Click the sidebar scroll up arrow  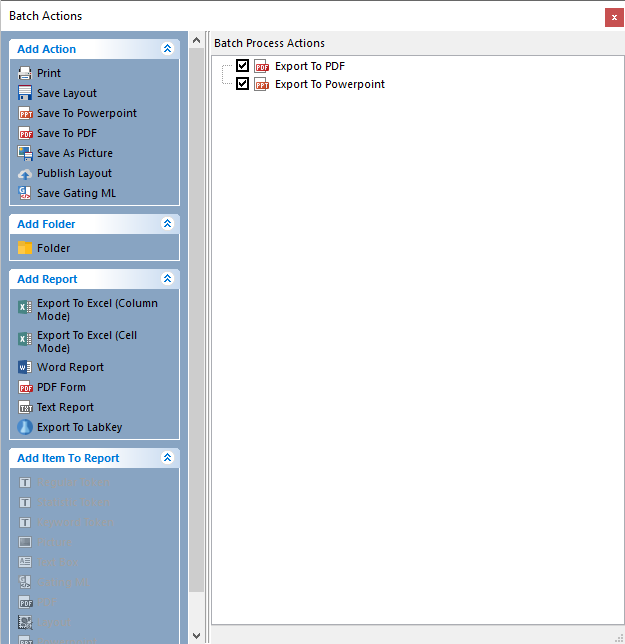[x=196, y=40]
